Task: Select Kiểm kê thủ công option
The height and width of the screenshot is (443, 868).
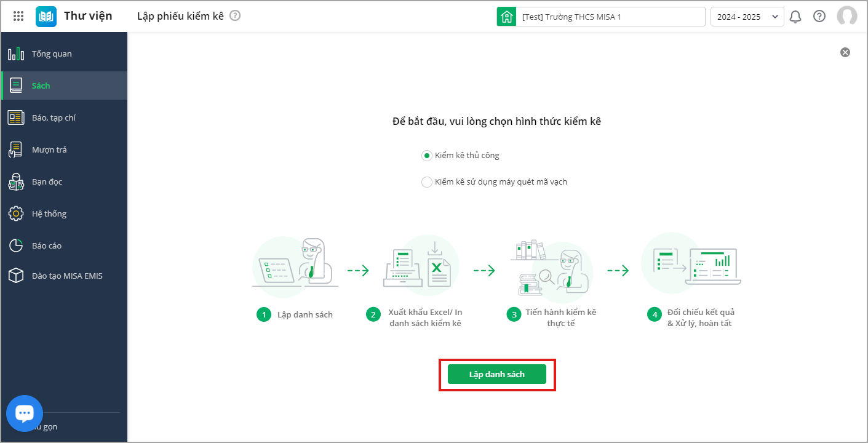Action: pyautogui.click(x=427, y=156)
